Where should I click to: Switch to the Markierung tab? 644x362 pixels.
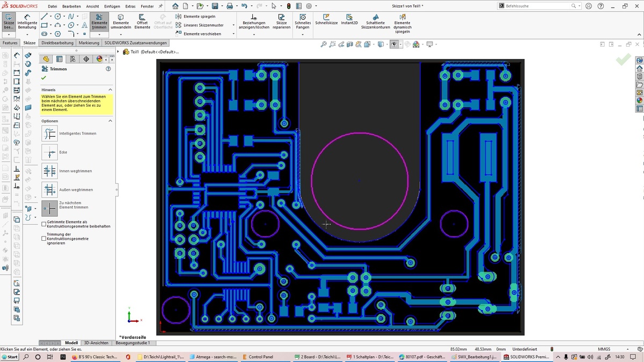(x=89, y=43)
